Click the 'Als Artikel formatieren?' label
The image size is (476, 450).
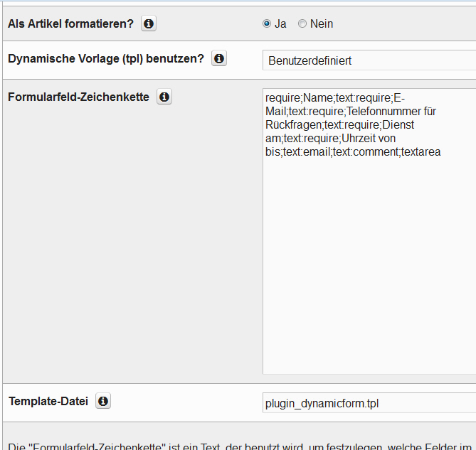(x=70, y=24)
